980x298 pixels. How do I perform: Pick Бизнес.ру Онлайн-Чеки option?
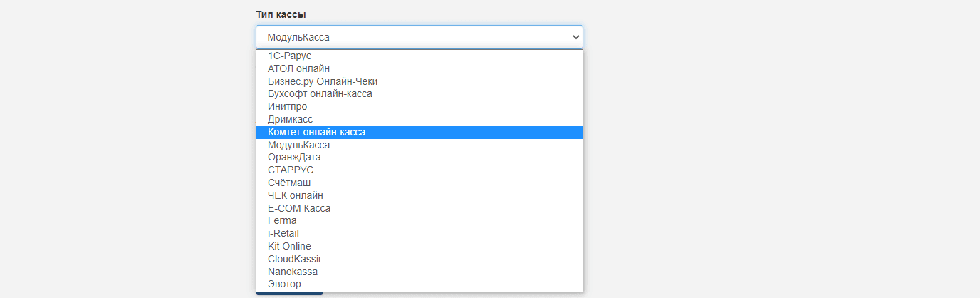click(x=322, y=81)
